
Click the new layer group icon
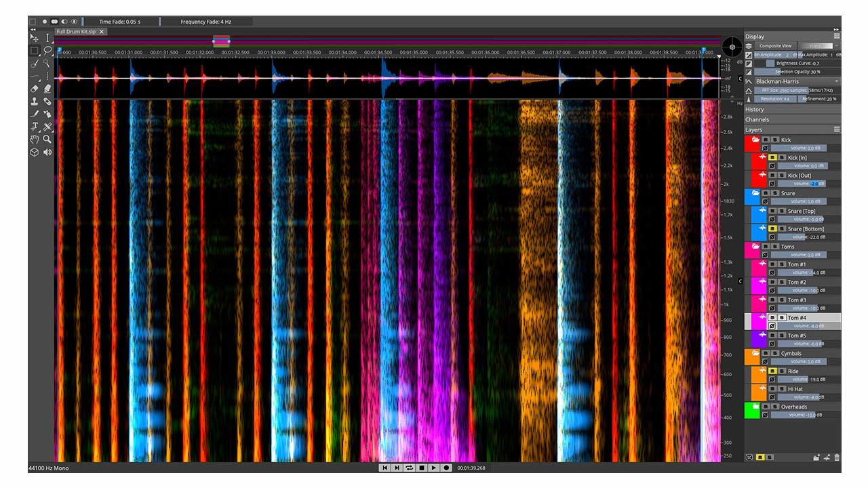coord(816,457)
